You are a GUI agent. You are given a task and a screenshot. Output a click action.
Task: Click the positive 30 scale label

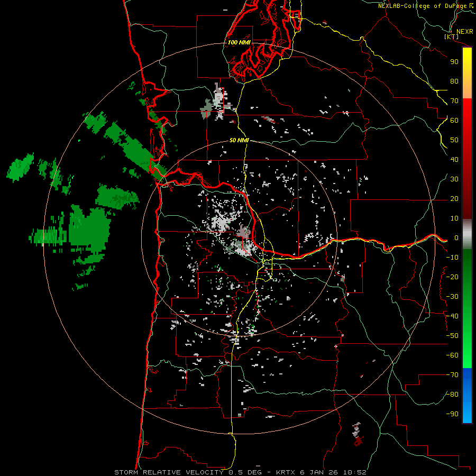coord(454,179)
